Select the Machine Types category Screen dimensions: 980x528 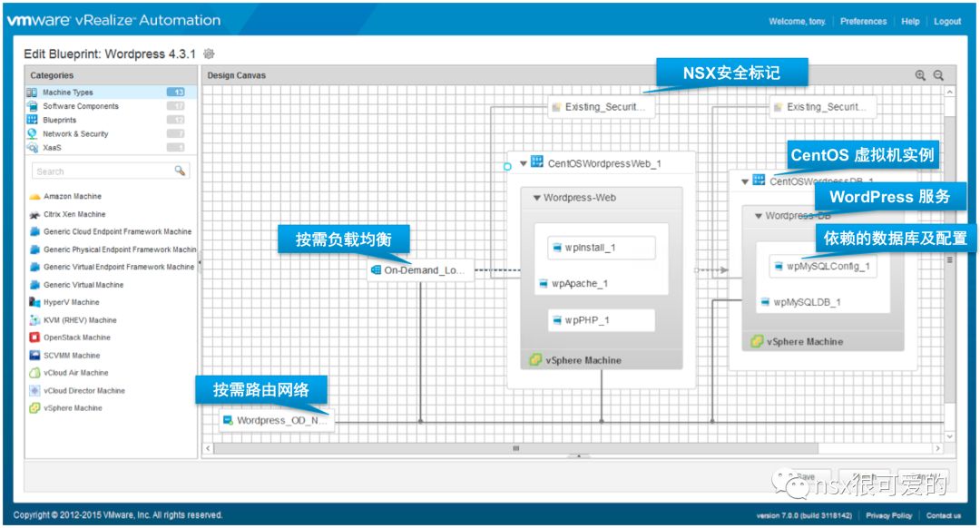[x=112, y=92]
